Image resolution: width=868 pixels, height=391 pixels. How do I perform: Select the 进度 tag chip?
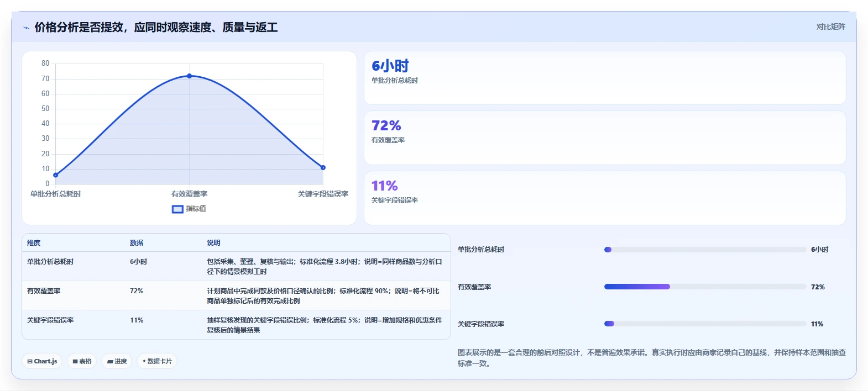tap(117, 361)
